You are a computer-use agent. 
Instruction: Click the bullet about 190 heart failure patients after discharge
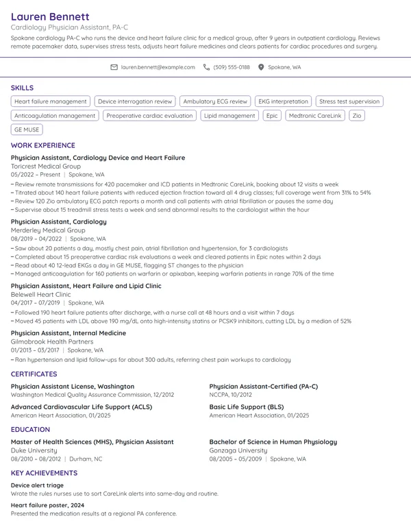point(153,313)
